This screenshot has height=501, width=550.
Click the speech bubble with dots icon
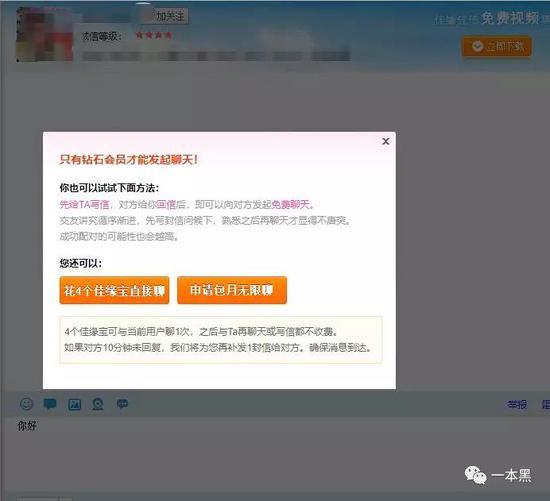[x=122, y=404]
